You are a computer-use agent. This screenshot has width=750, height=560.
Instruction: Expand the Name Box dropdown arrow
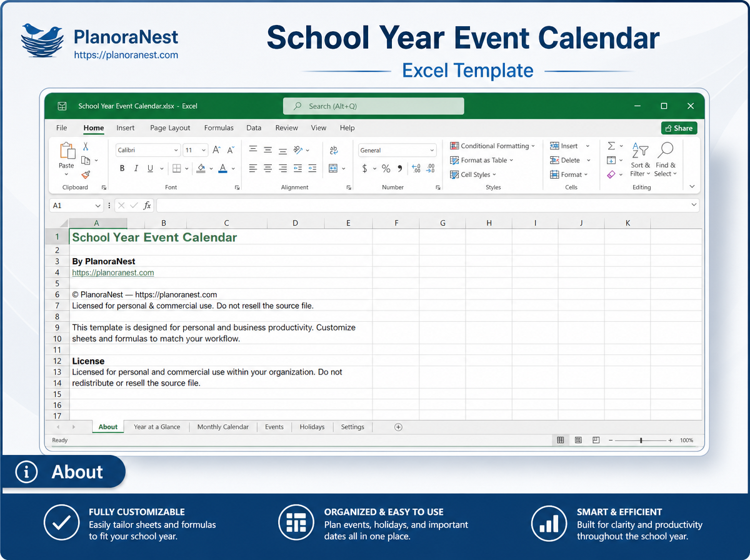tap(98, 206)
